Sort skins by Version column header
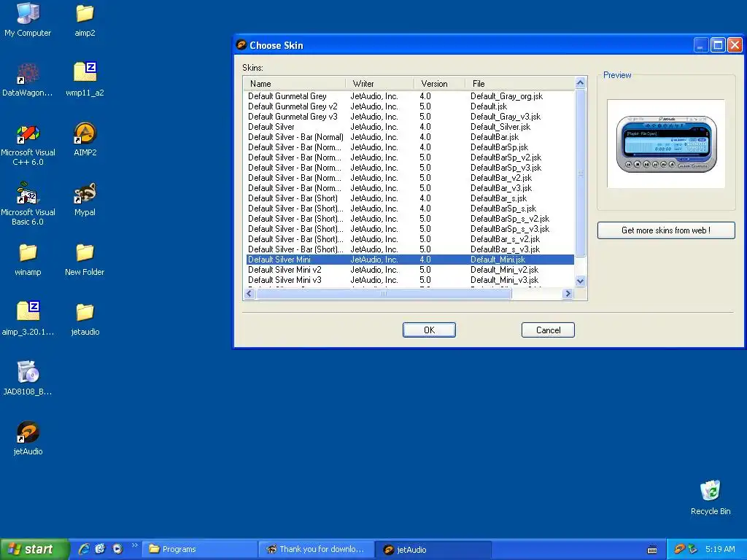 coord(440,83)
